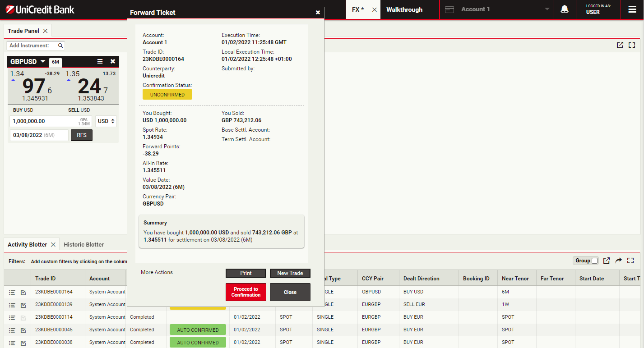Expand the GBPUSD currency pair dropdown

pyautogui.click(x=43, y=62)
